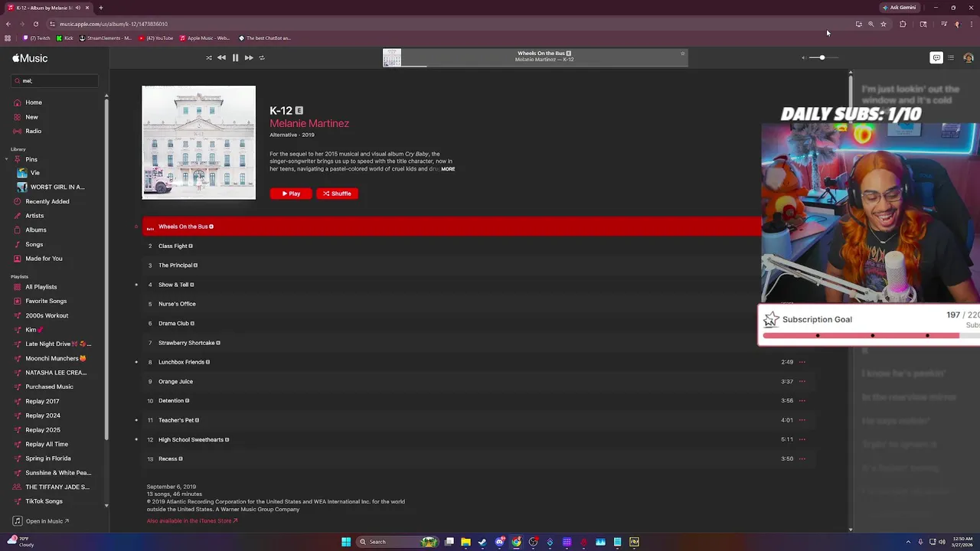Open the Artists library section
980x551 pixels.
tap(34, 216)
